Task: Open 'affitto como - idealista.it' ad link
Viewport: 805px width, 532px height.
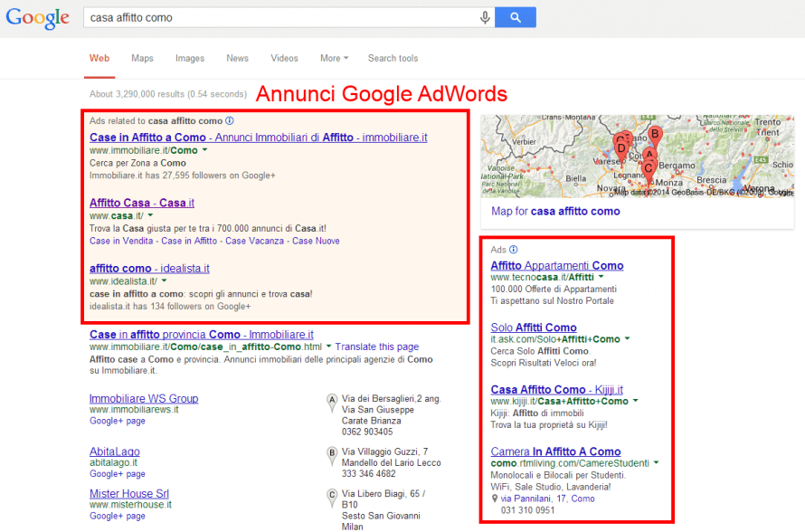Action: 149,269
